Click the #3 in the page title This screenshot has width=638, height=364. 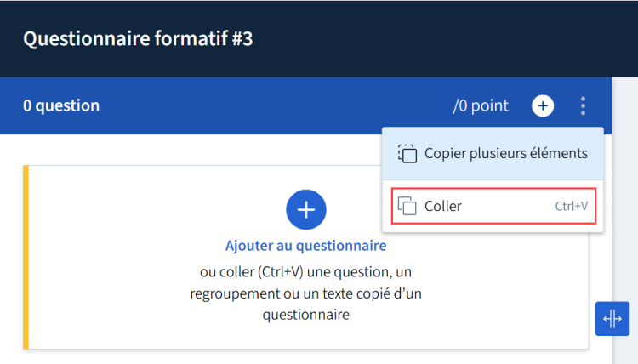tap(242, 38)
